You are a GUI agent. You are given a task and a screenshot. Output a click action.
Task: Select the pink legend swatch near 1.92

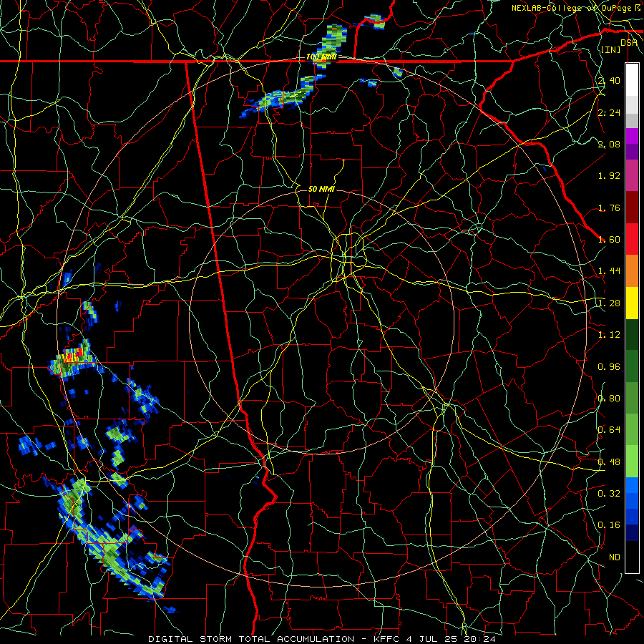click(632, 175)
